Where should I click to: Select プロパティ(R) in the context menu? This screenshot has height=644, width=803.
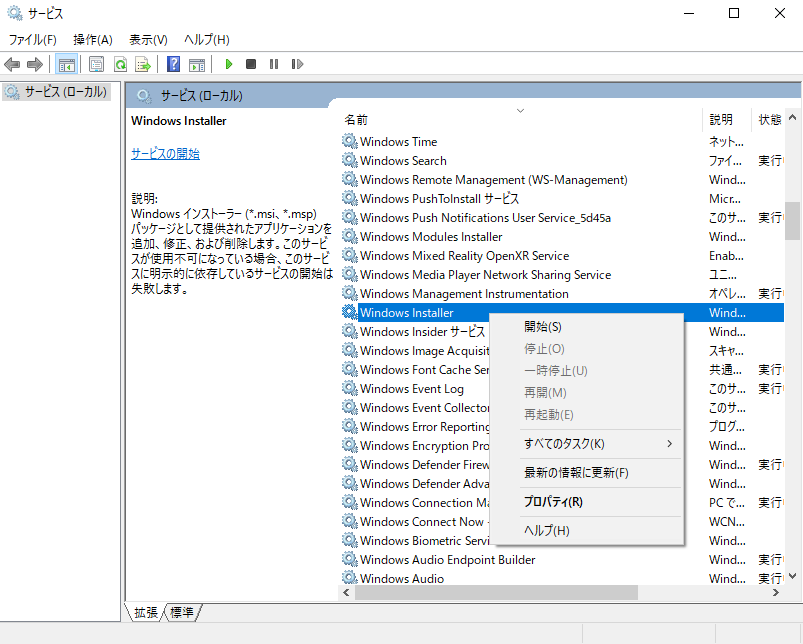553,502
